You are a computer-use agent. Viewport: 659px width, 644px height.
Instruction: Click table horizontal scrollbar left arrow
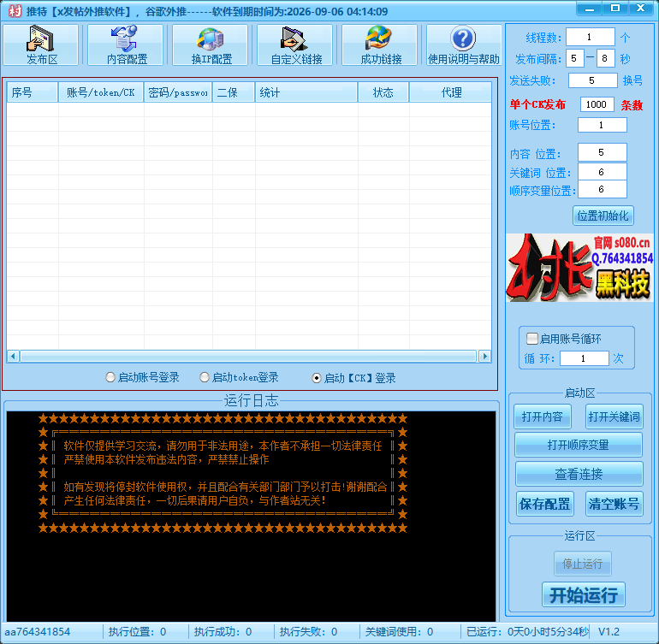[13, 357]
